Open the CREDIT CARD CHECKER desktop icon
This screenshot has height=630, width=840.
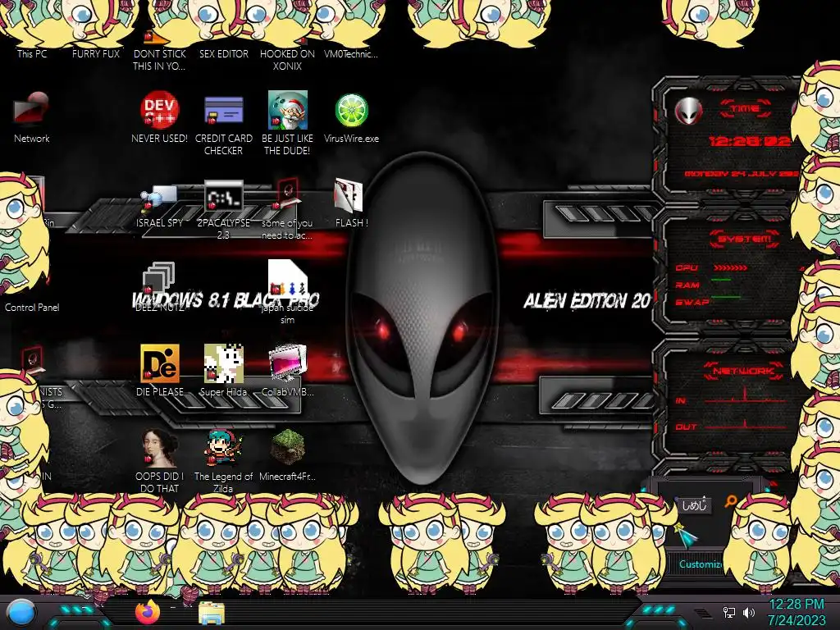coord(223,110)
